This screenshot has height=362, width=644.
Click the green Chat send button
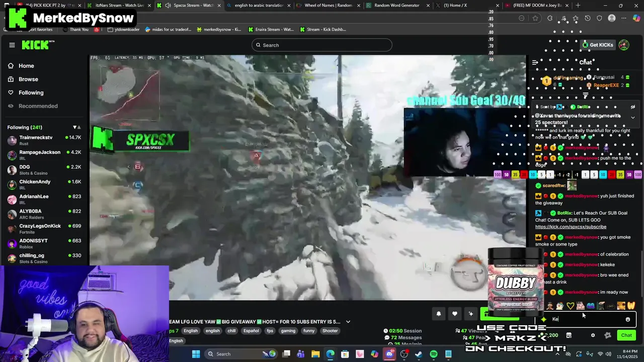coord(626,335)
